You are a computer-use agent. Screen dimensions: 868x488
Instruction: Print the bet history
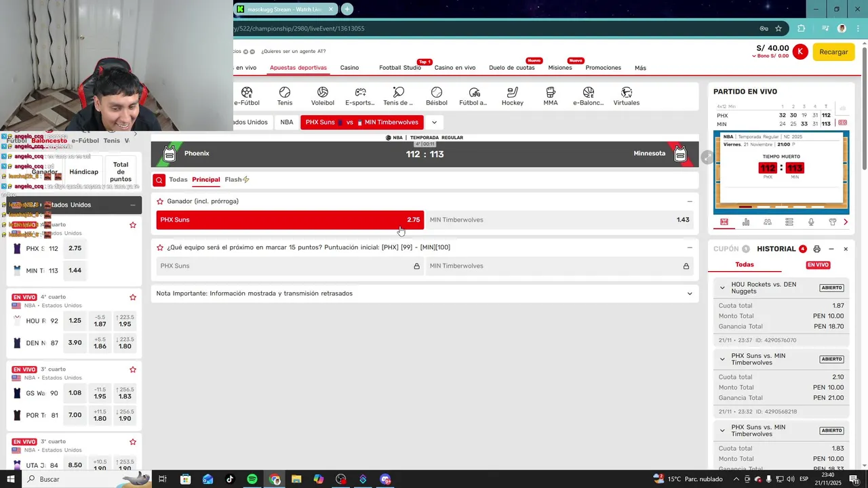click(x=816, y=249)
